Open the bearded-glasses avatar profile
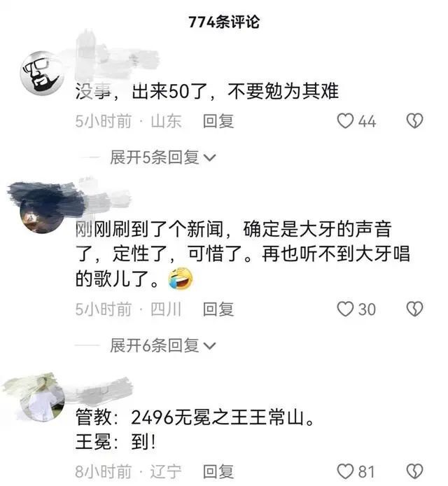 pyautogui.click(x=42, y=74)
